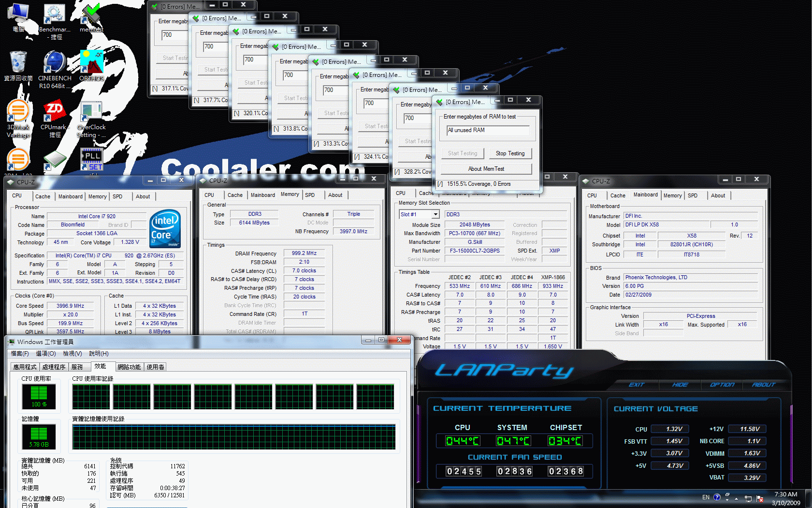The image size is (812, 508).
Task: Select Cache tab in Motherboard CPU-Z window
Action: (x=618, y=195)
